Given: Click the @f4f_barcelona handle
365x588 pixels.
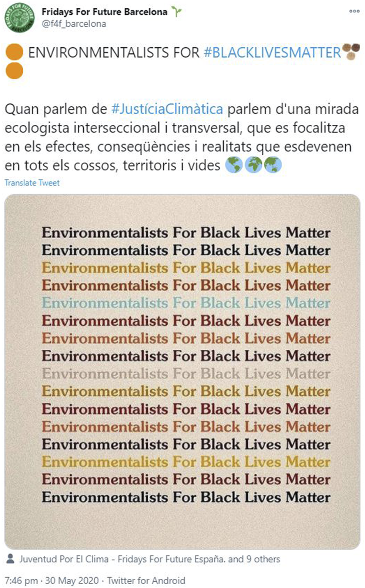Looking at the screenshot, I should coord(74,24).
